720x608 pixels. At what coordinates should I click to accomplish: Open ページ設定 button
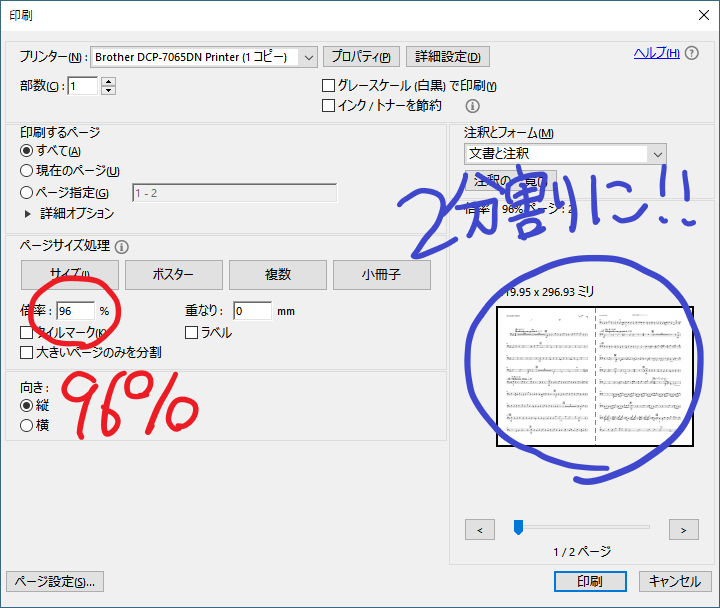pyautogui.click(x=55, y=581)
